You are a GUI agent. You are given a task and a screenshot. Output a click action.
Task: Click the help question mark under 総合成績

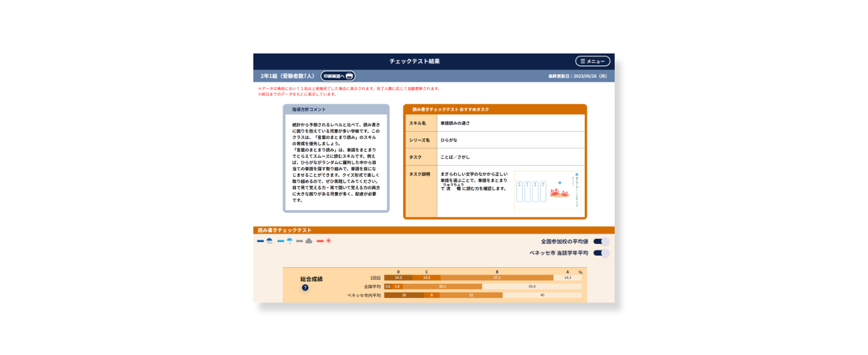305,287
